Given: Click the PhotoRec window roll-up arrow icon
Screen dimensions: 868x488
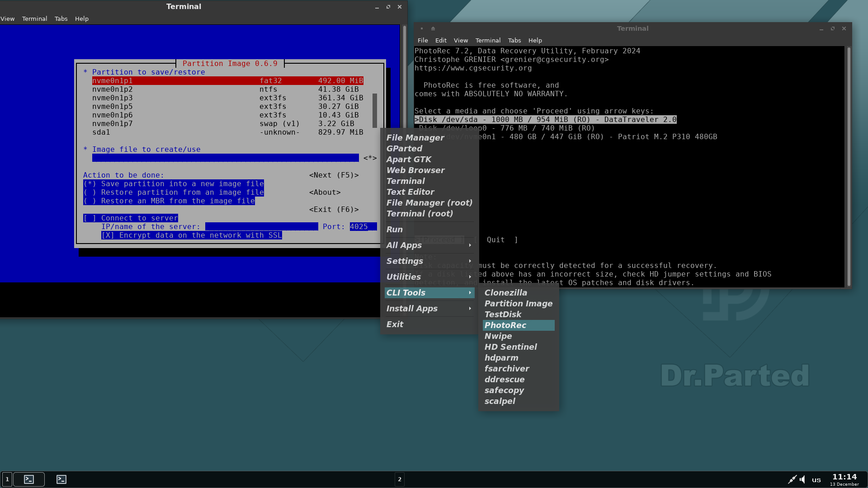Looking at the screenshot, I should [433, 28].
